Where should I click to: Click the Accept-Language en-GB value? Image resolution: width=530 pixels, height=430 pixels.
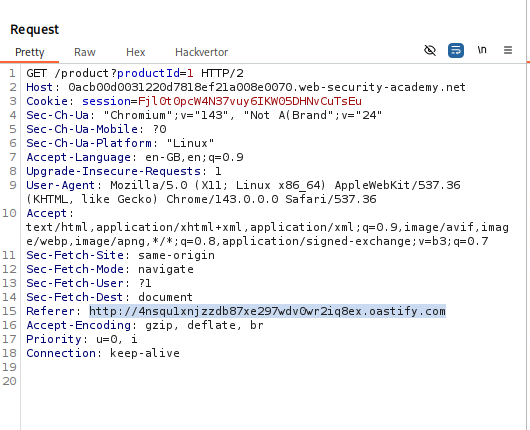point(194,157)
